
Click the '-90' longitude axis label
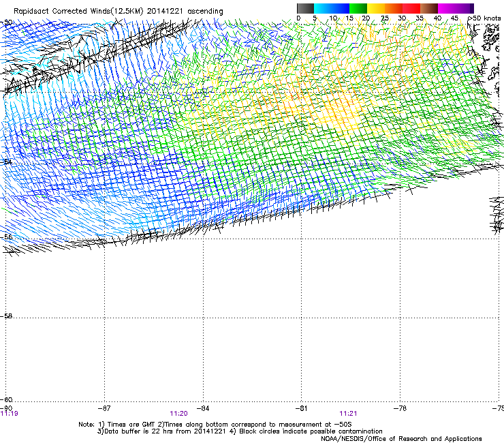coord(6,408)
